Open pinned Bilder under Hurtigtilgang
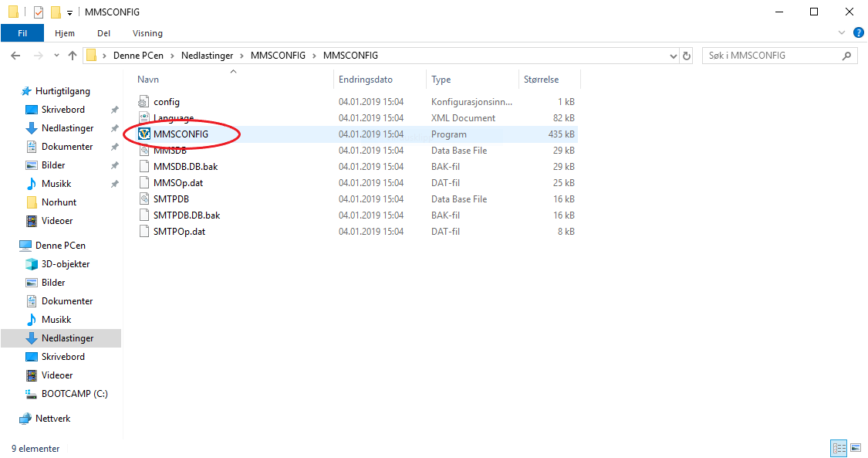The width and height of the screenshot is (868, 458). [53, 165]
